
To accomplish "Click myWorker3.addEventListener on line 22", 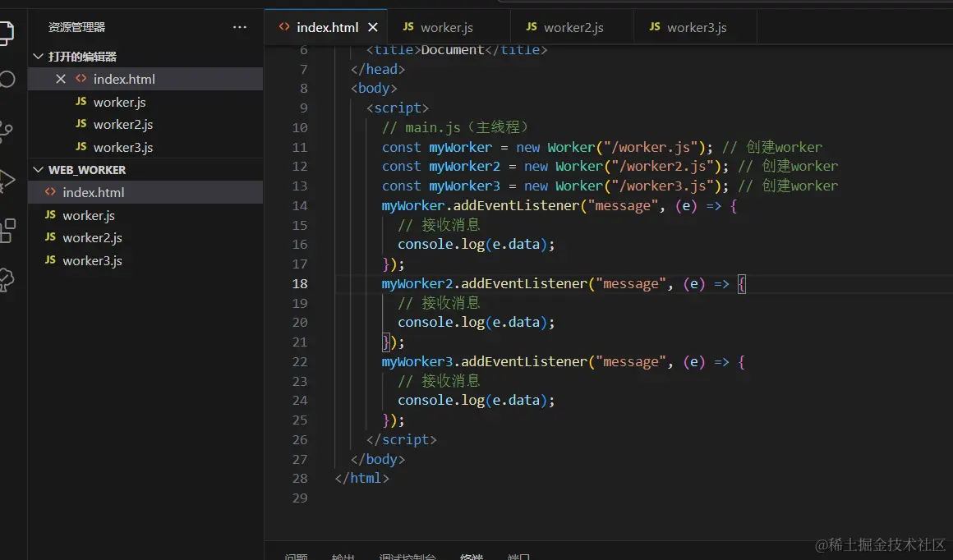I will [485, 361].
